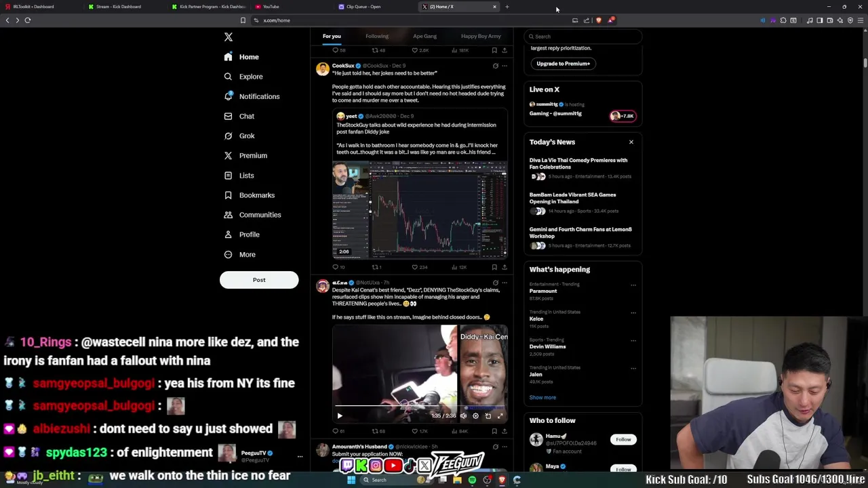Open more options on CookSux post

(x=504, y=66)
